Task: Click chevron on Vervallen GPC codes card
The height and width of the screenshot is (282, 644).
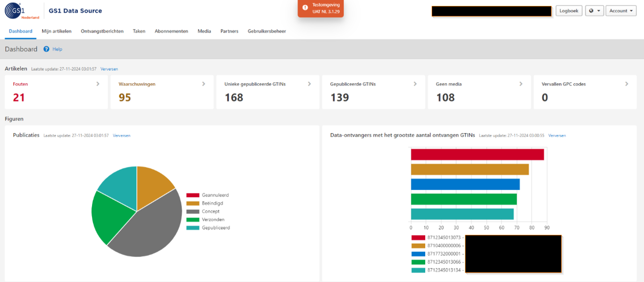Action: point(626,84)
